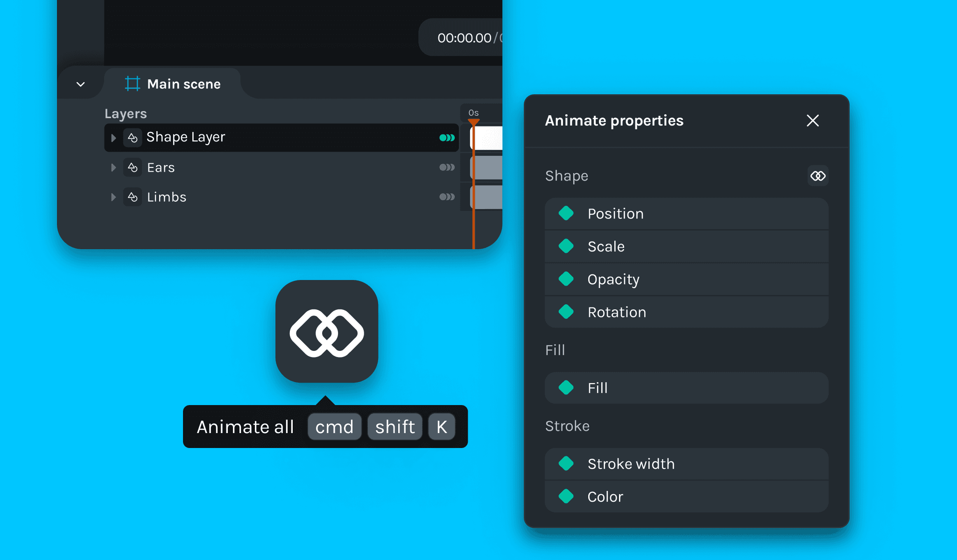This screenshot has width=957, height=560.
Task: Click the shape icon beside Ears
Action: pyautogui.click(x=132, y=167)
